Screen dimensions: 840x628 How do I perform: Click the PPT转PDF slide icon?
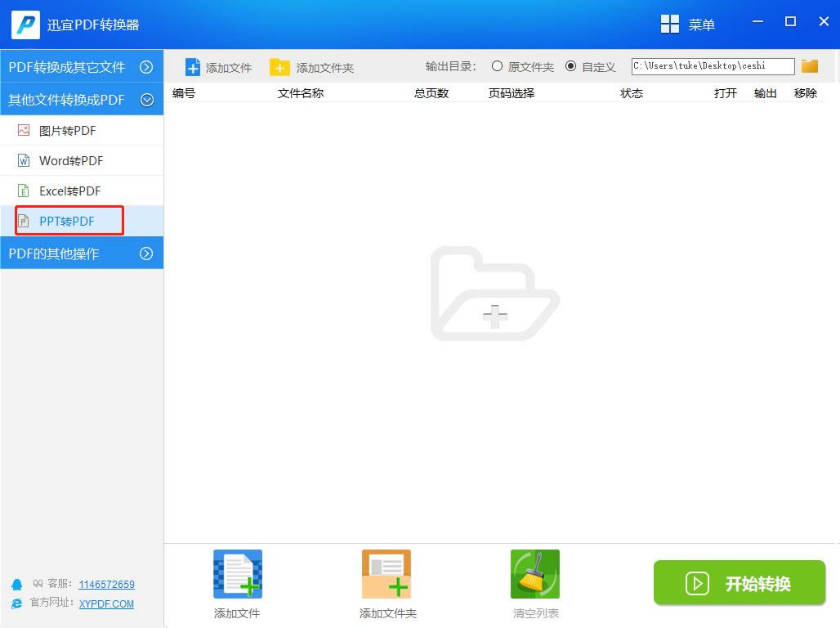point(24,221)
